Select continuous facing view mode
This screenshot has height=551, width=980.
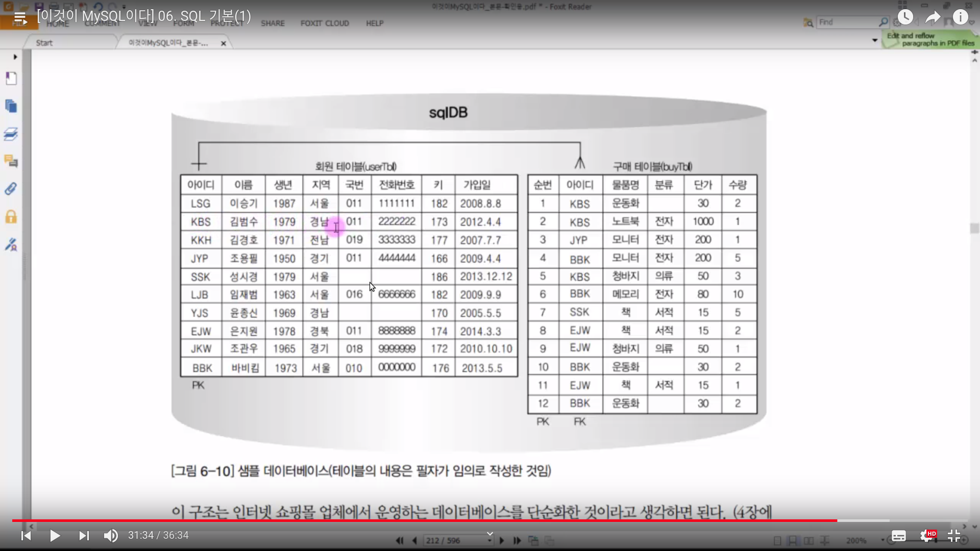(824, 540)
